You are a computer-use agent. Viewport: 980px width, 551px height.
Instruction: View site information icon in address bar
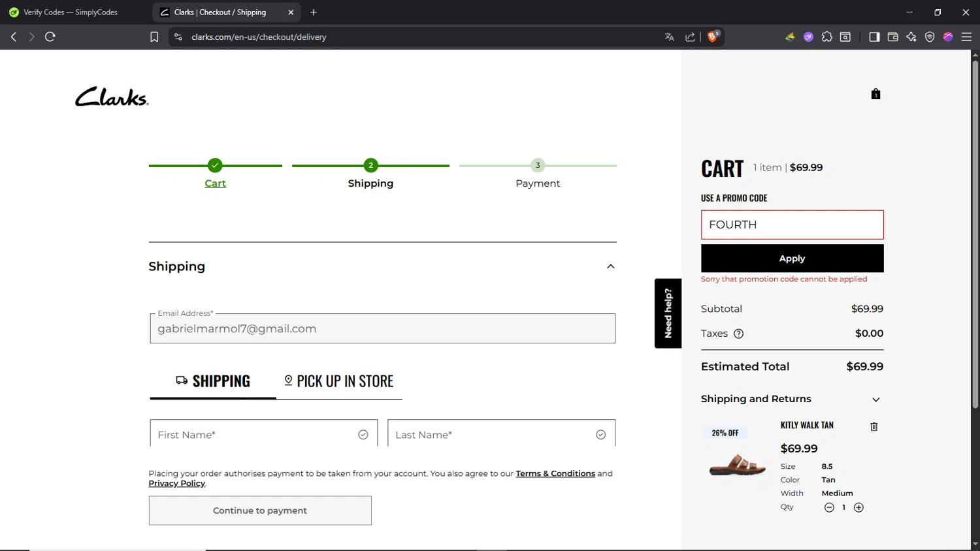point(178,37)
